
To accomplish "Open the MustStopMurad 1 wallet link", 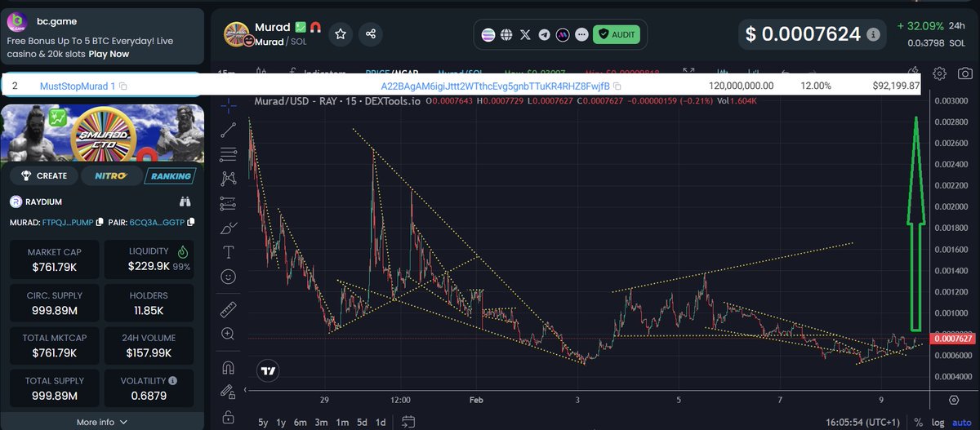I will point(78,86).
